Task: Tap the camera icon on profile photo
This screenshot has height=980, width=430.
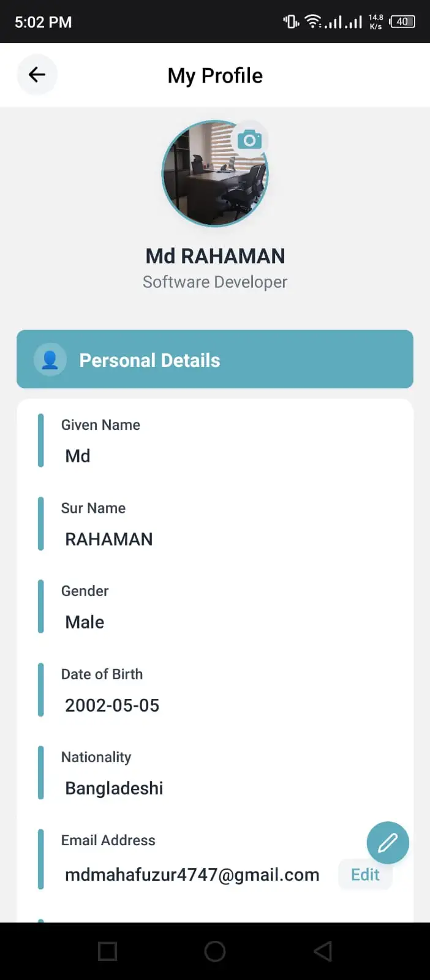Action: coord(249,140)
